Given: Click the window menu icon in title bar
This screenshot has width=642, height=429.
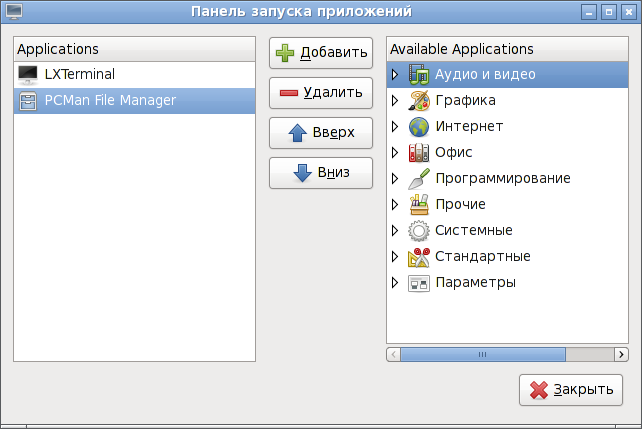Looking at the screenshot, I should [x=14, y=11].
